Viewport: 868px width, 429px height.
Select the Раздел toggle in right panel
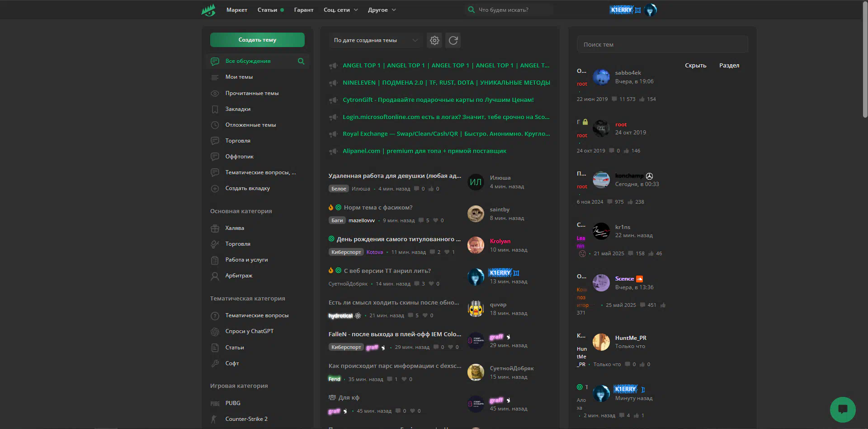[x=729, y=66]
